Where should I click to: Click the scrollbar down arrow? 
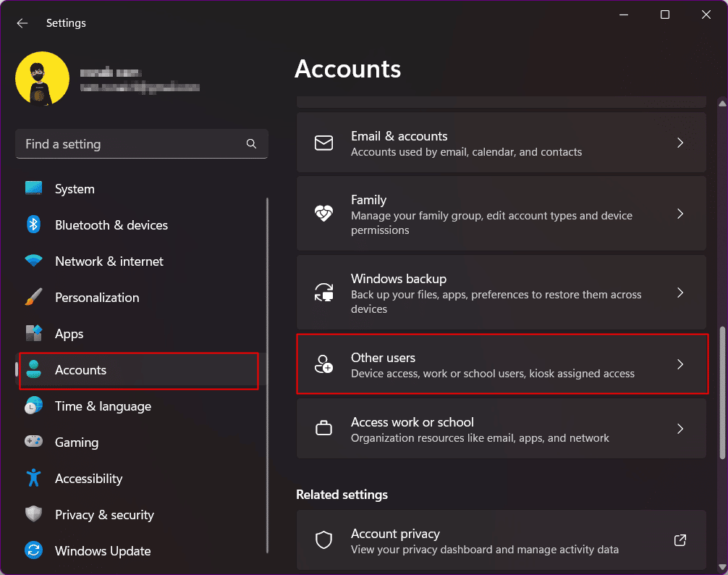tap(722, 566)
